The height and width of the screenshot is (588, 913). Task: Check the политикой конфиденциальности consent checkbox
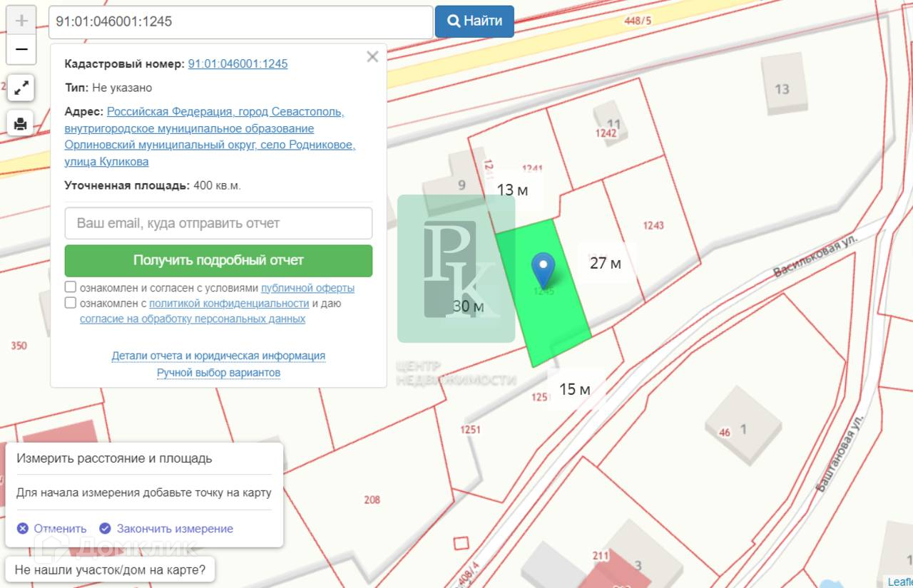tap(71, 303)
